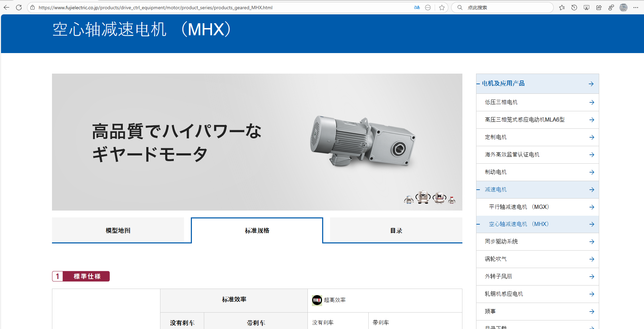Screen dimensions: 644x329
Task: Open the browser profiles icon
Action: pos(611,7)
